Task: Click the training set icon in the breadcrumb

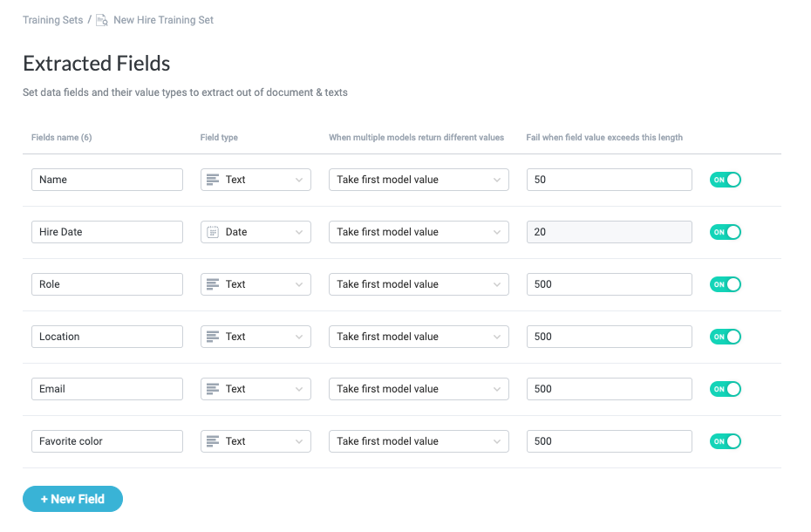Action: pos(102,20)
